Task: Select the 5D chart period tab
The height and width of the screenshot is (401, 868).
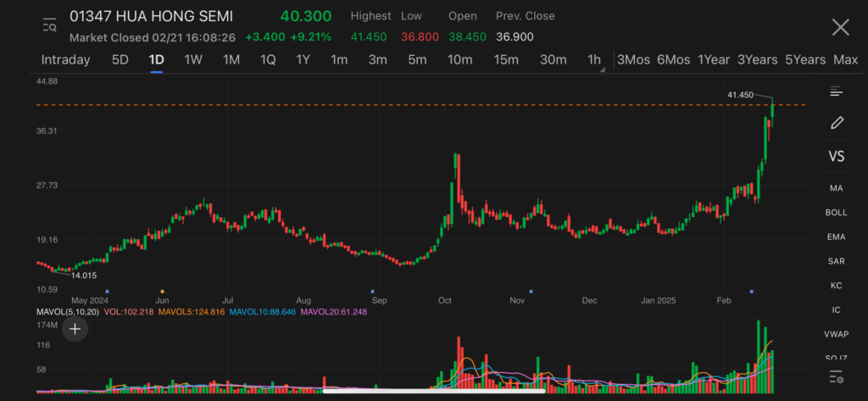Action: tap(120, 59)
